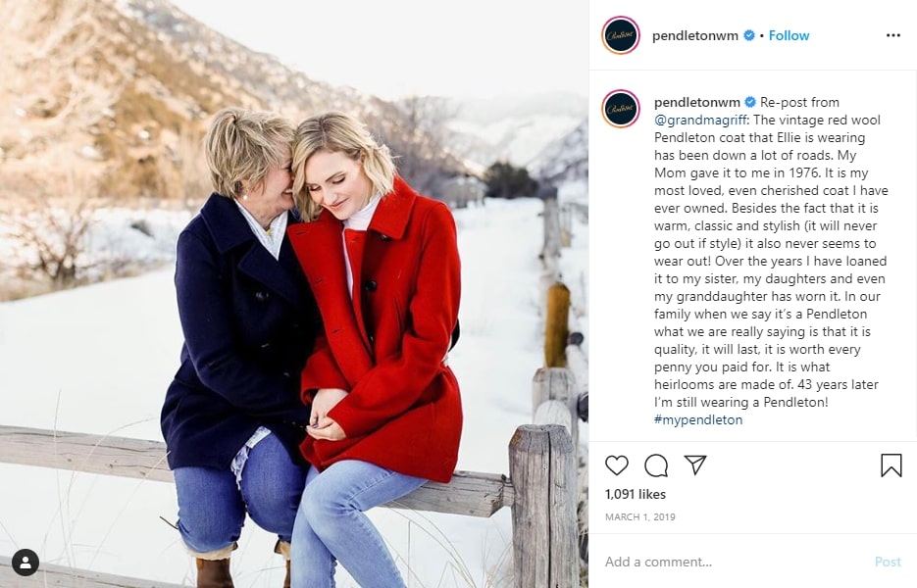Viewport: 917px width, 588px height.
Task: Show tagged people icon on photo
Action: 25,563
